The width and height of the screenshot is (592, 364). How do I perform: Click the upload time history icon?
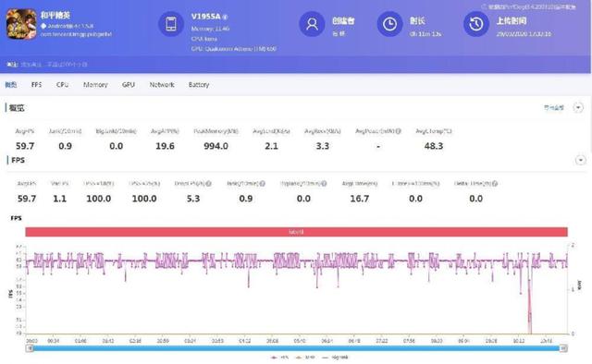476,24
